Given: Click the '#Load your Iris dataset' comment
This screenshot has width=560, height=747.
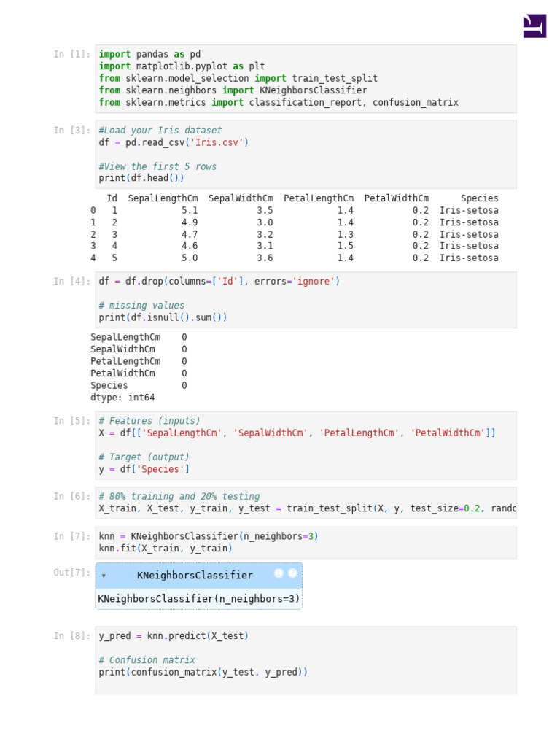Looking at the screenshot, I should [160, 131].
